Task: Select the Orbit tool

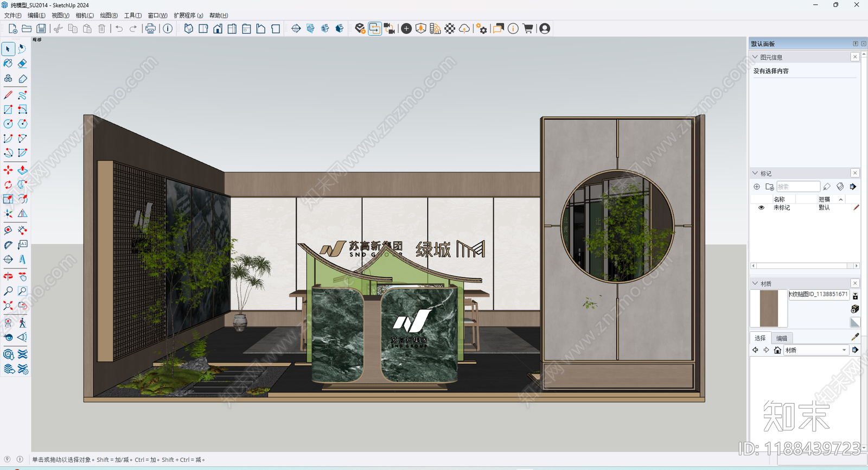Action: pos(8,277)
